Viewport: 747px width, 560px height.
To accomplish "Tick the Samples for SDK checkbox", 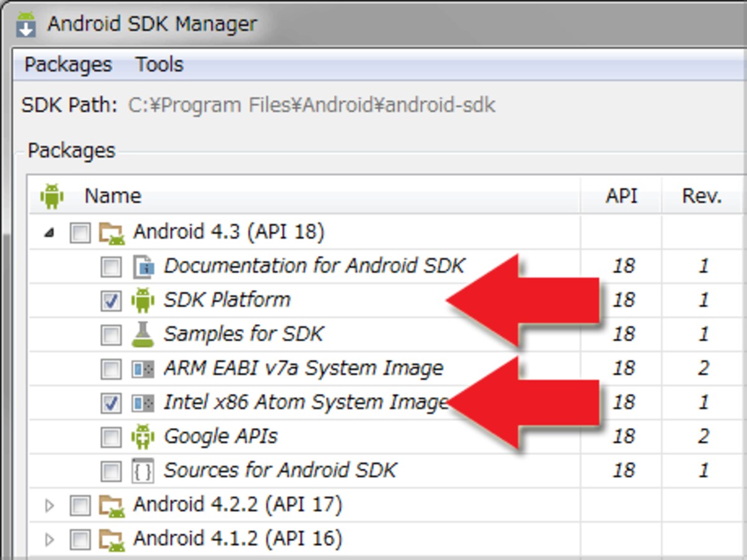I will [x=111, y=335].
